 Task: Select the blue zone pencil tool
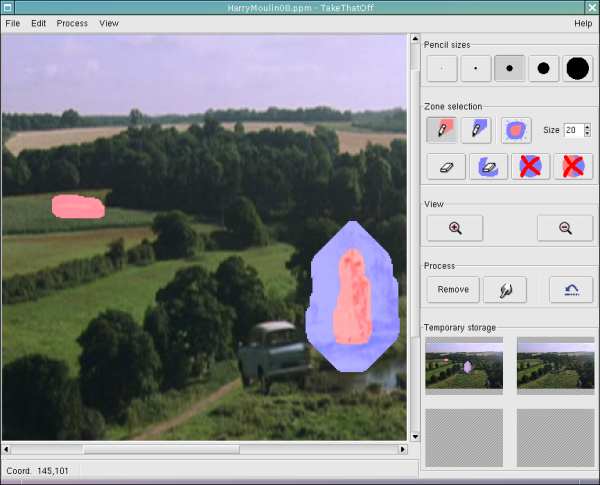(x=476, y=130)
